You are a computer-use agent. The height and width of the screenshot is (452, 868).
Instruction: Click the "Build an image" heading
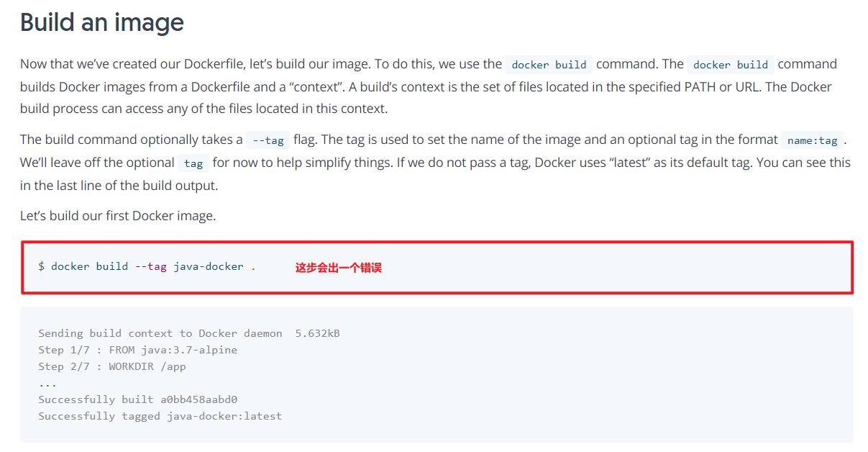tap(102, 22)
